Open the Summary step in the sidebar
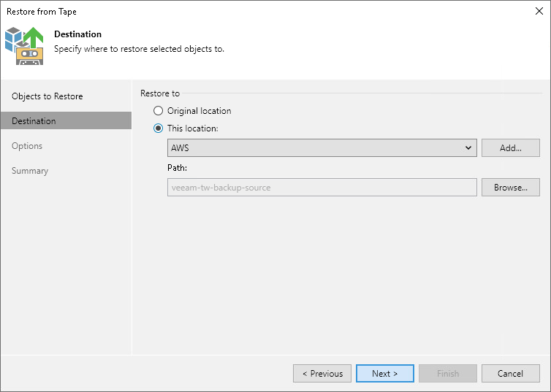Viewport: 551px width, 392px height. click(30, 171)
